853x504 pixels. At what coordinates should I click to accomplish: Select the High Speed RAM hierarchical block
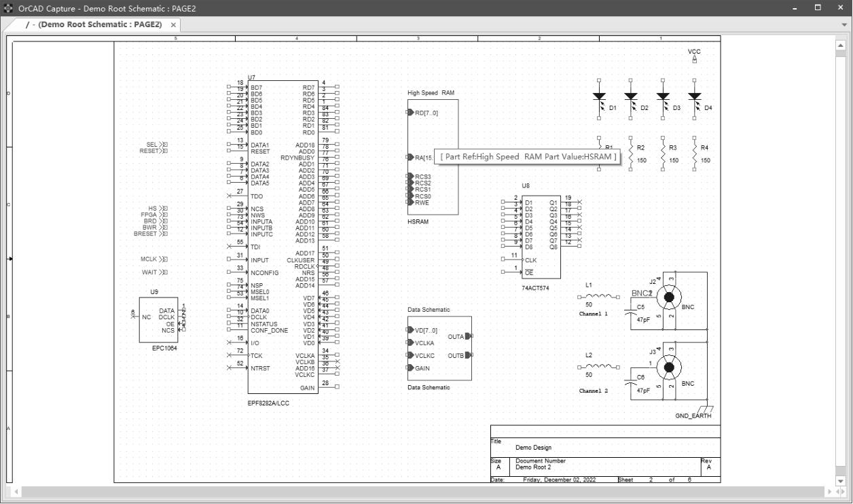(x=433, y=157)
